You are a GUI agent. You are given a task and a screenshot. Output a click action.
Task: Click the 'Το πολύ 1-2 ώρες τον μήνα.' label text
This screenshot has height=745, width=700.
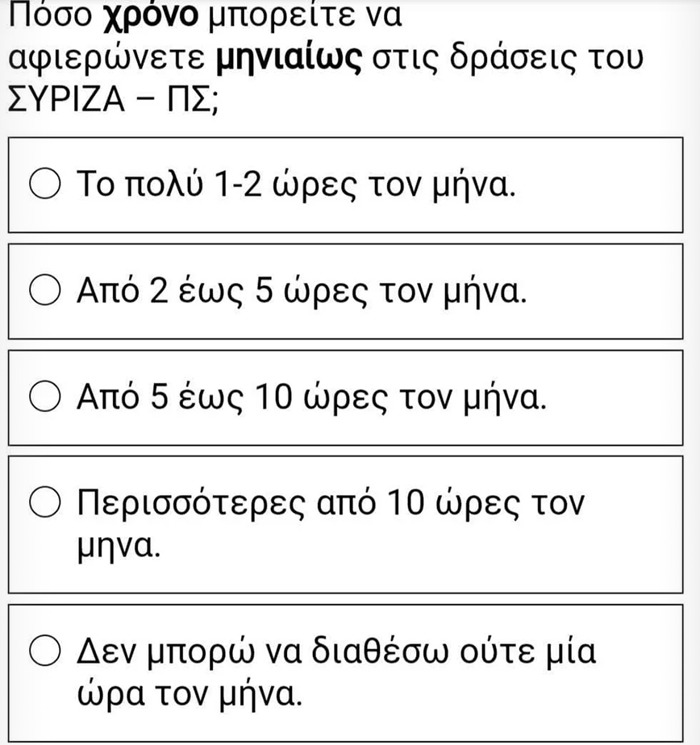coord(294,185)
